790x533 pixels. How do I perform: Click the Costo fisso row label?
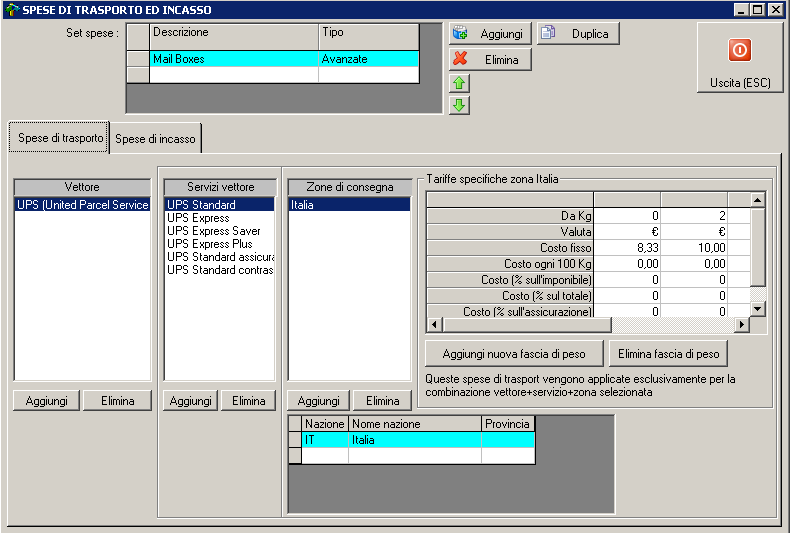(510, 247)
